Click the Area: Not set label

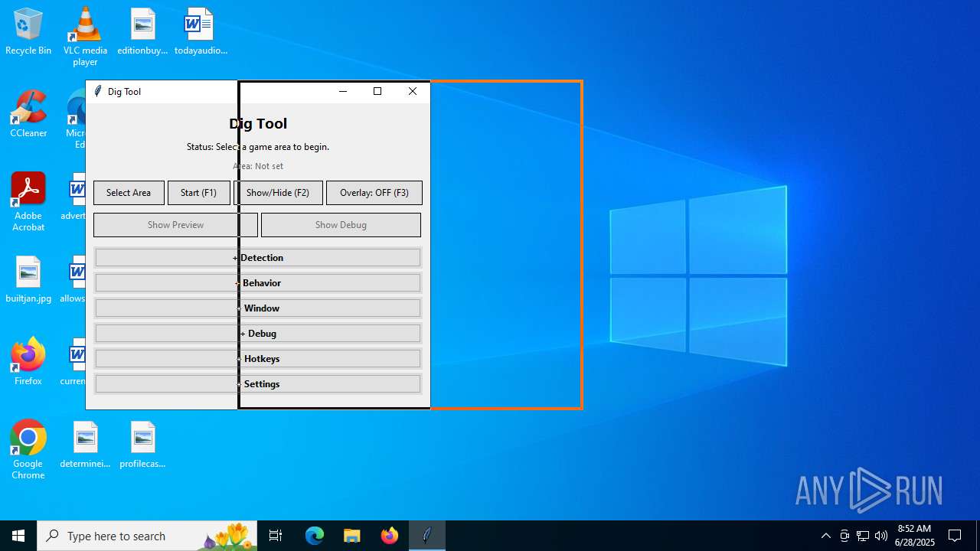pyautogui.click(x=258, y=166)
